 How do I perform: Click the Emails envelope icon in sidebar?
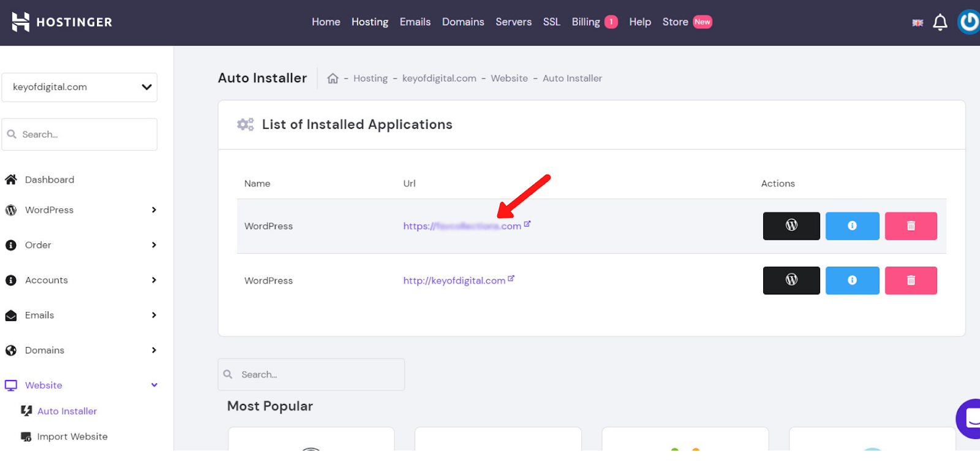pyautogui.click(x=11, y=316)
